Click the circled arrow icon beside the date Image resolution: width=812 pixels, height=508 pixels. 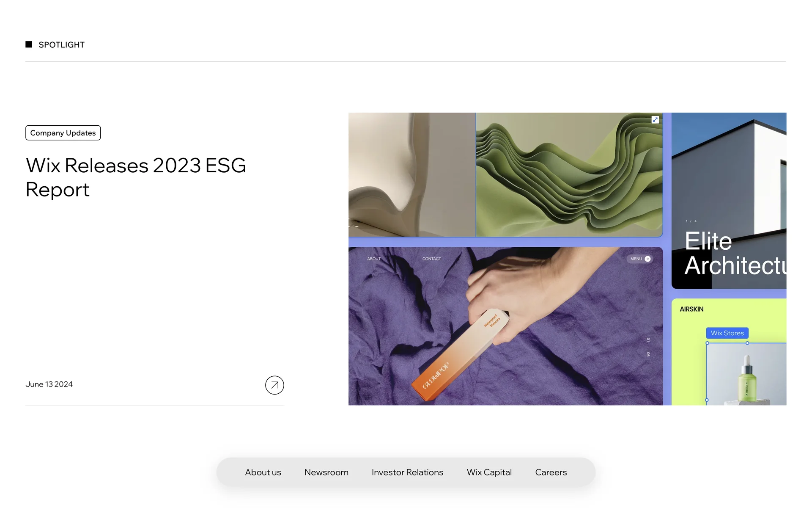[274, 385]
